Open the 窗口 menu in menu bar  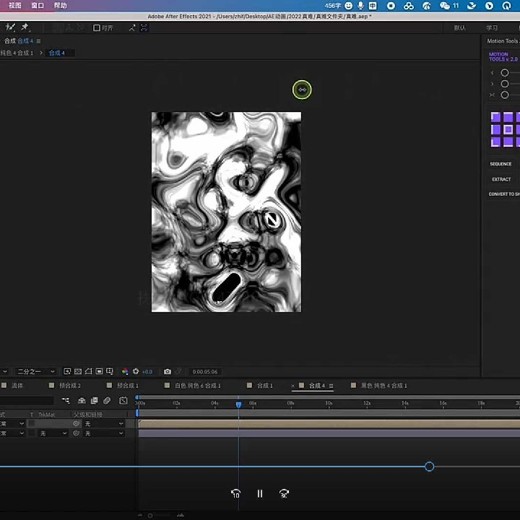pyautogui.click(x=38, y=5)
